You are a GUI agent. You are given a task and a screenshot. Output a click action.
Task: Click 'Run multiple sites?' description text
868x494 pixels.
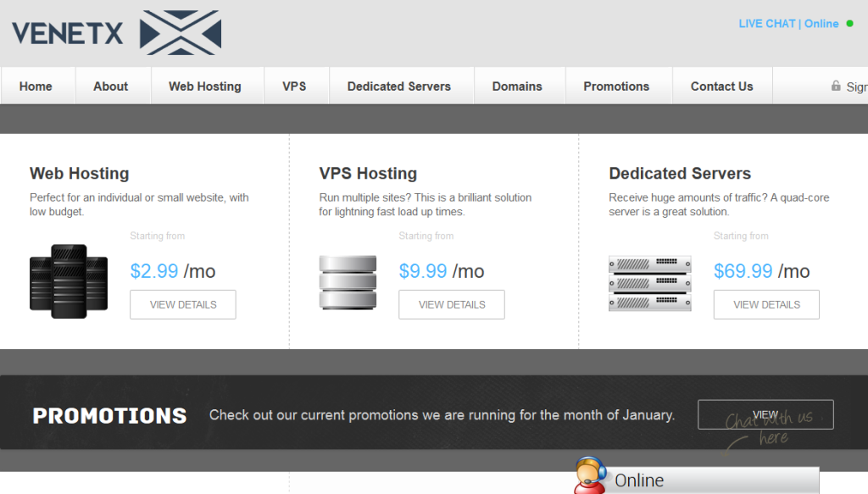coord(426,205)
